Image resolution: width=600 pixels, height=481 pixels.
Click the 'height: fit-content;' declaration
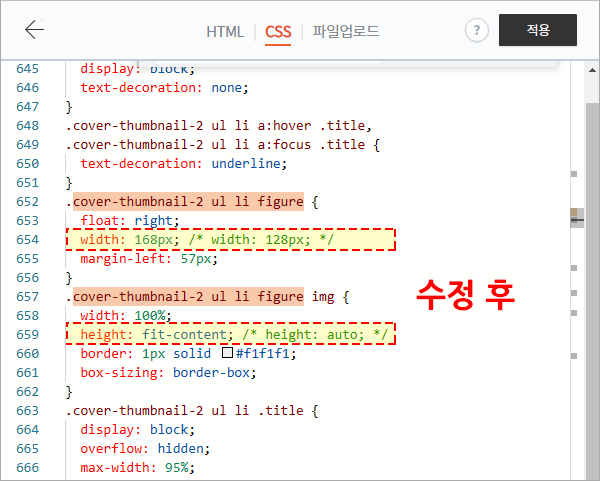tap(157, 335)
